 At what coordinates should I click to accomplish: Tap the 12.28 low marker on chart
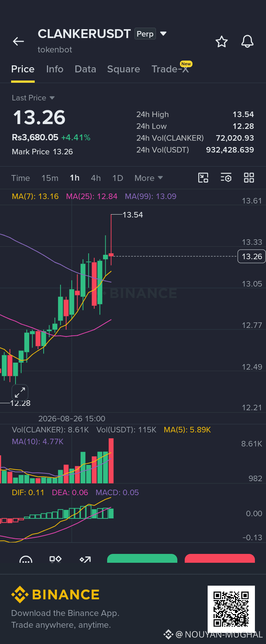[20, 403]
